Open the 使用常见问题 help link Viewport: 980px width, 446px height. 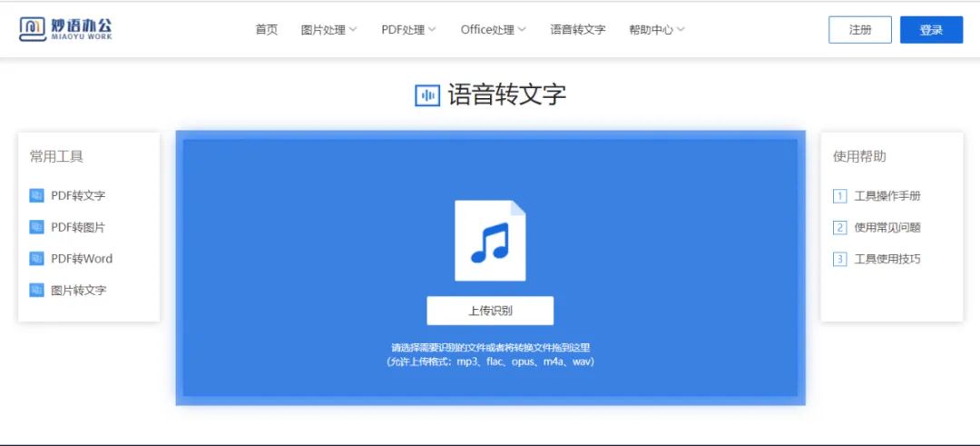point(887,228)
